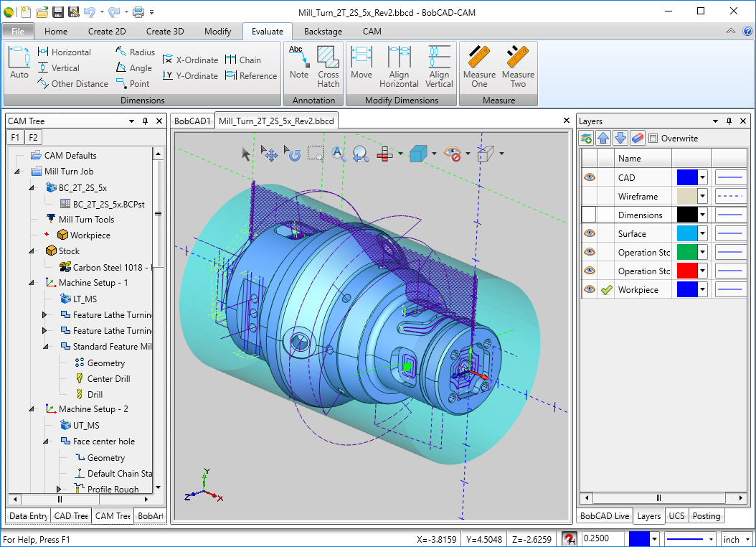Select the Measure Two tool
The image size is (756, 547).
[x=518, y=65]
